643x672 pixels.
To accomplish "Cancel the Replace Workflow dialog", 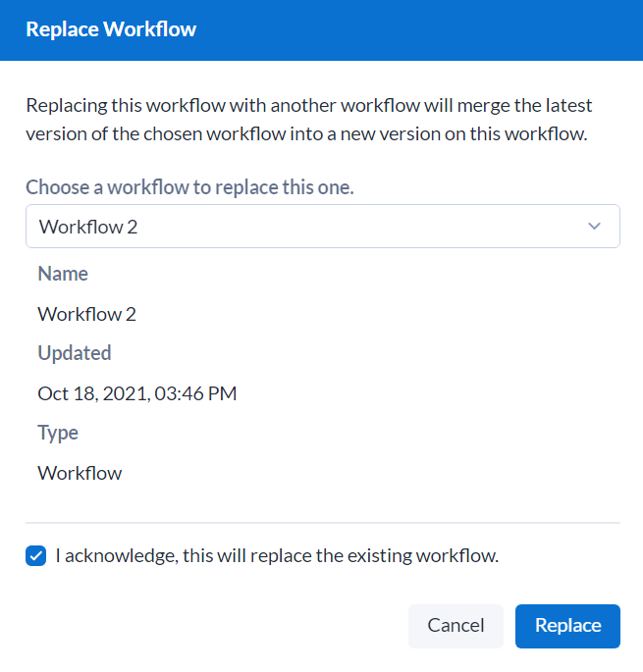I will click(x=455, y=626).
